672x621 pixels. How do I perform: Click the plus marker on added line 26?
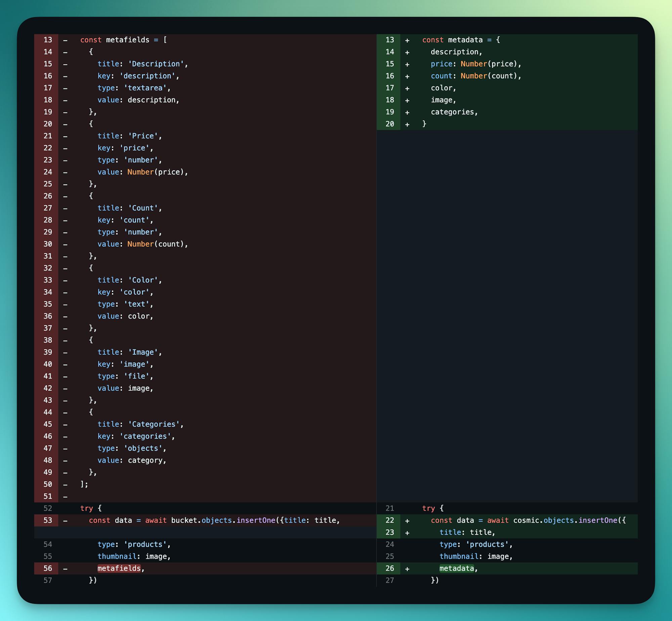pyautogui.click(x=407, y=569)
